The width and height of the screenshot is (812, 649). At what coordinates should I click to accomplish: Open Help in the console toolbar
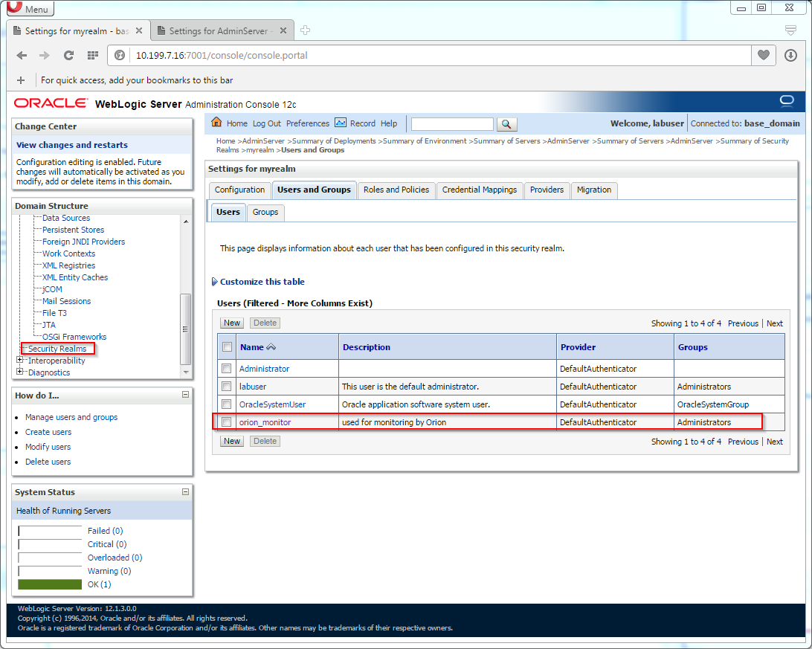pyautogui.click(x=389, y=123)
